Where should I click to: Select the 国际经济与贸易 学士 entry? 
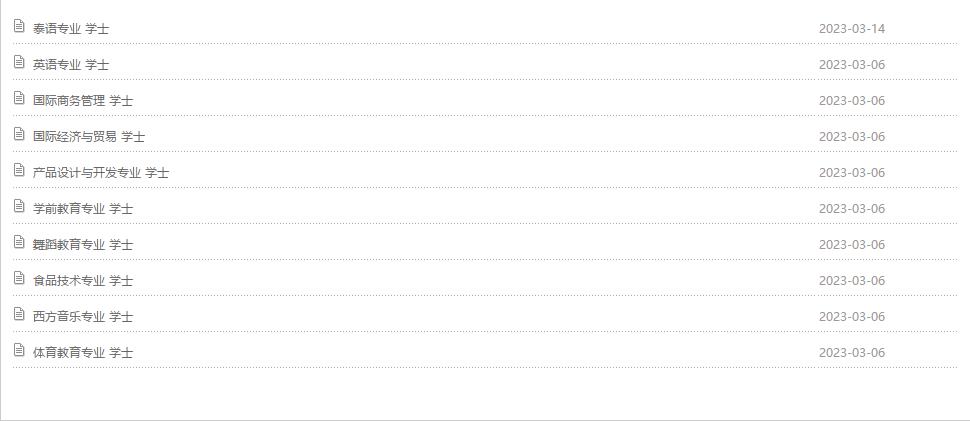pyautogui.click(x=89, y=137)
